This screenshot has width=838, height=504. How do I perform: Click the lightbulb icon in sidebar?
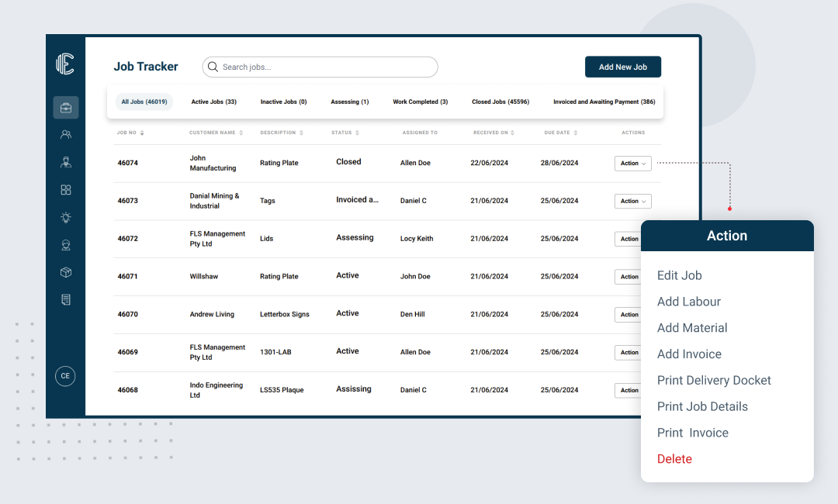coord(66,218)
